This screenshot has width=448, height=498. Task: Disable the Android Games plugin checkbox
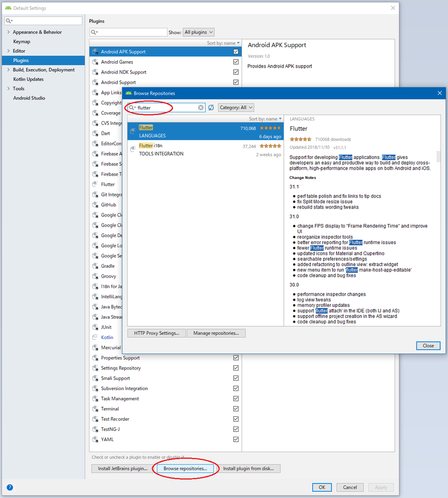(236, 62)
